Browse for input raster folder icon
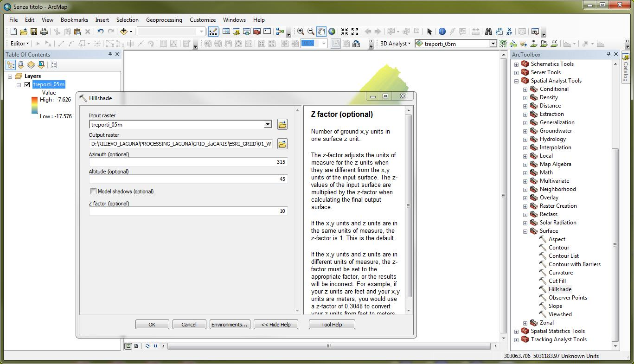Viewport: 634px width, 364px height. [282, 124]
